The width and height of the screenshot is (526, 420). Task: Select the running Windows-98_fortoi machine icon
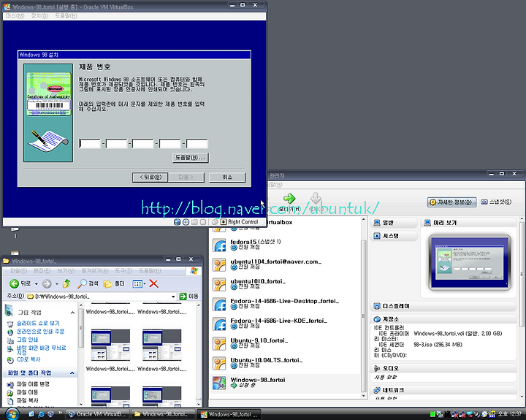click(x=220, y=383)
